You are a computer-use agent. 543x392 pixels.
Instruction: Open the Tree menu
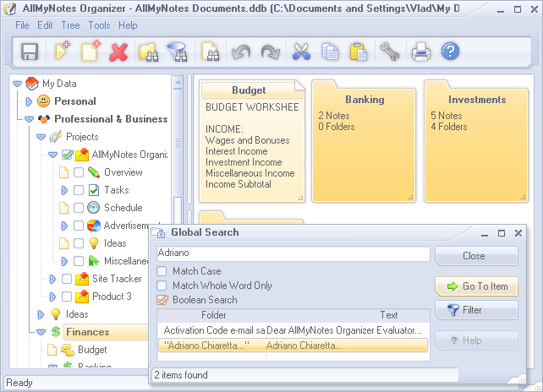(x=71, y=25)
